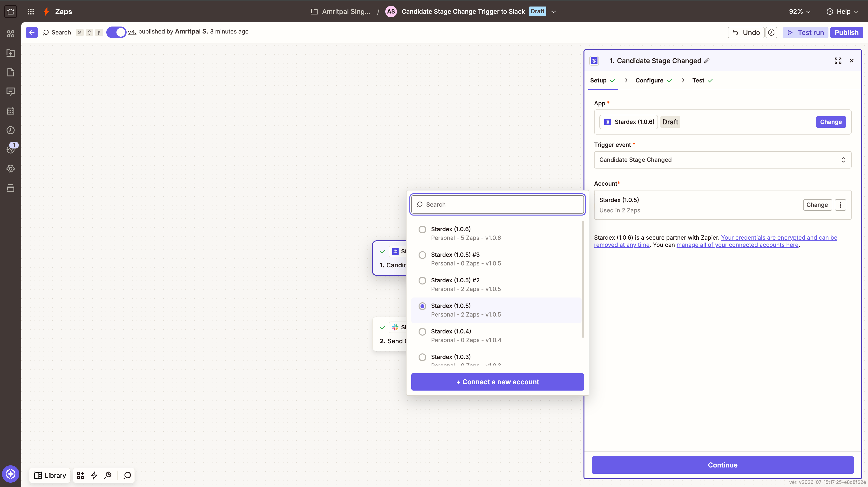
Task: Open the settings gear in left sidebar
Action: click(x=10, y=169)
